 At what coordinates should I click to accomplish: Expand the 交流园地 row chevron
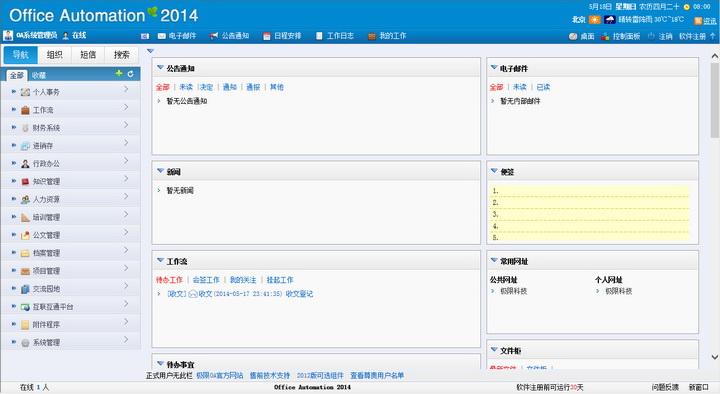(126, 287)
